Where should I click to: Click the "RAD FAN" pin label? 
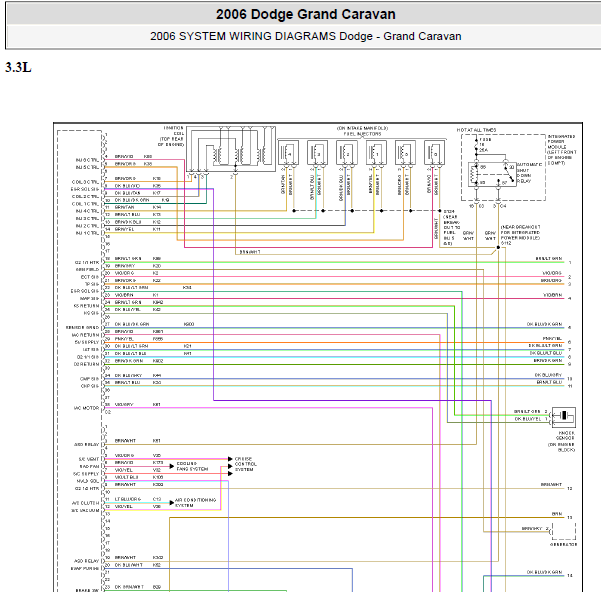tap(89, 467)
